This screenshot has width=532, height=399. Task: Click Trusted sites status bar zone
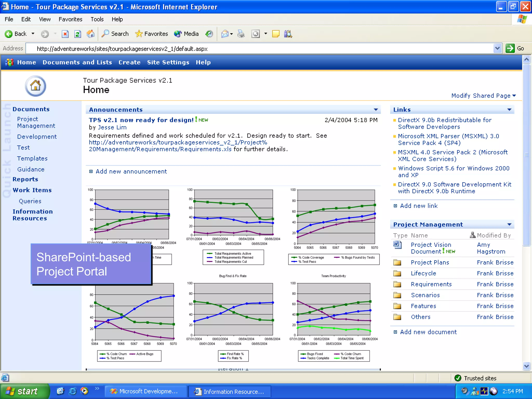click(x=476, y=378)
